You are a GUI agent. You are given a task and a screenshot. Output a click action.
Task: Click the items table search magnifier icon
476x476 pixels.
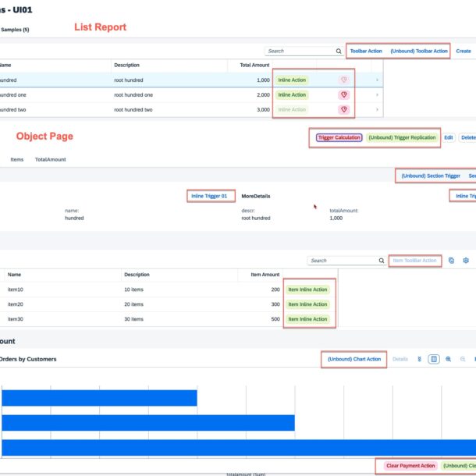382,261
